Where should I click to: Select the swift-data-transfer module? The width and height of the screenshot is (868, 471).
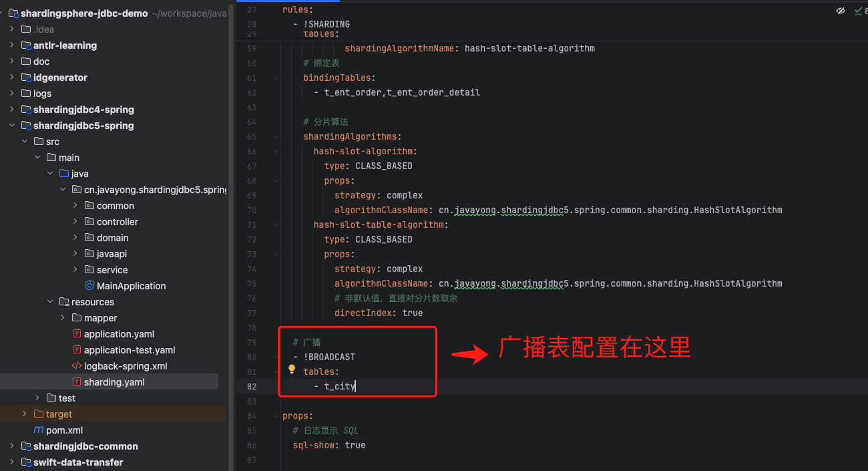click(77, 462)
